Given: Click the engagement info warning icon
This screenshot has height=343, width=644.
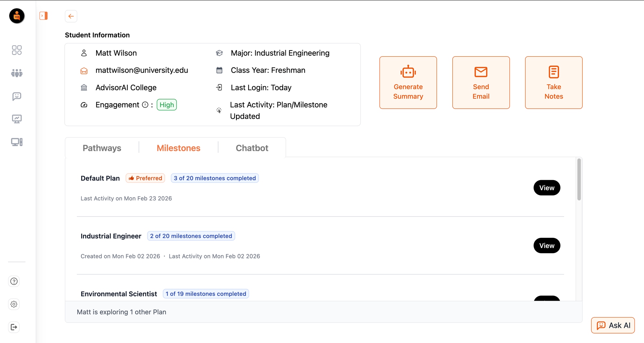Looking at the screenshot, I should (146, 104).
